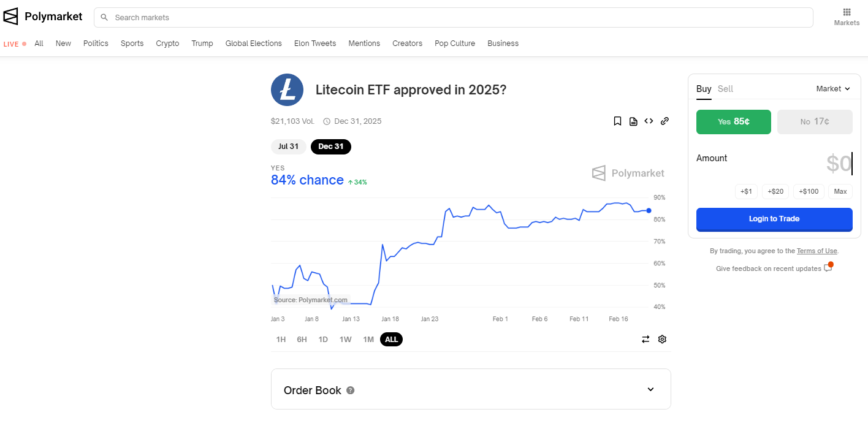The image size is (868, 423).
Task: Click the bookmark icon for this market
Action: 617,121
